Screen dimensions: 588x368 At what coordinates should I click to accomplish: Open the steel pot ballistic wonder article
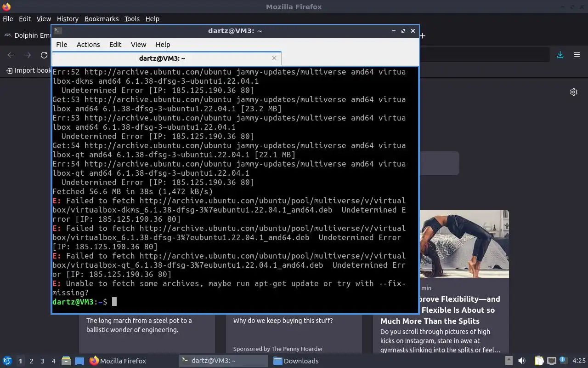click(139, 325)
